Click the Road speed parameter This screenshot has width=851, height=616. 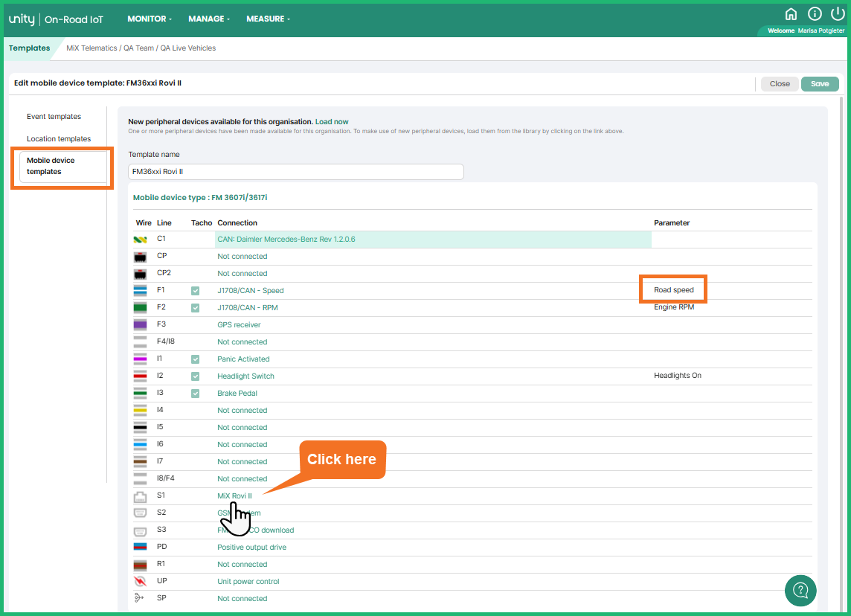(x=673, y=290)
